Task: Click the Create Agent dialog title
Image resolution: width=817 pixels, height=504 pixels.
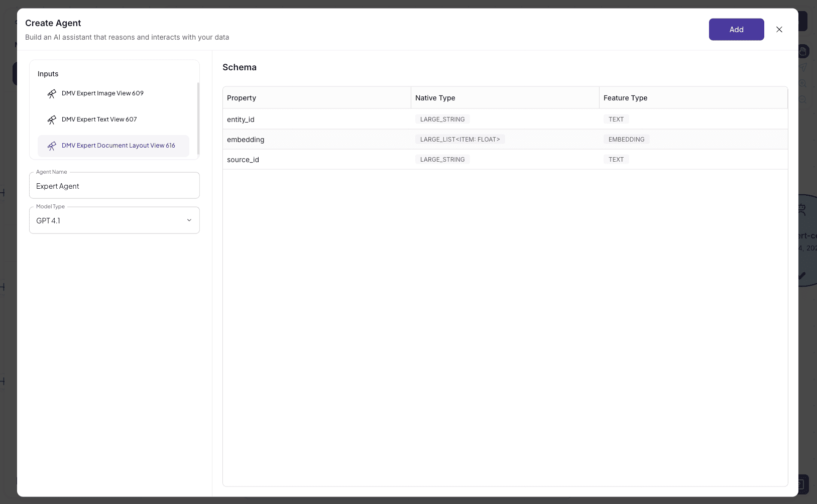Action: (53, 23)
